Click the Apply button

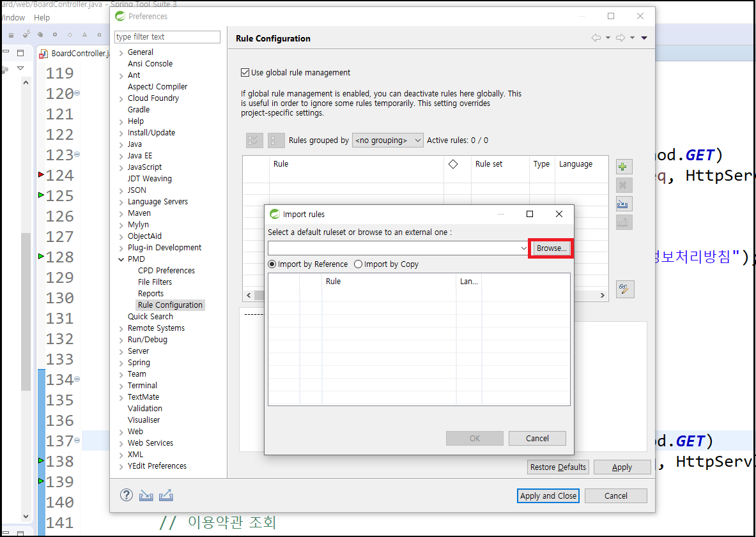tap(622, 467)
